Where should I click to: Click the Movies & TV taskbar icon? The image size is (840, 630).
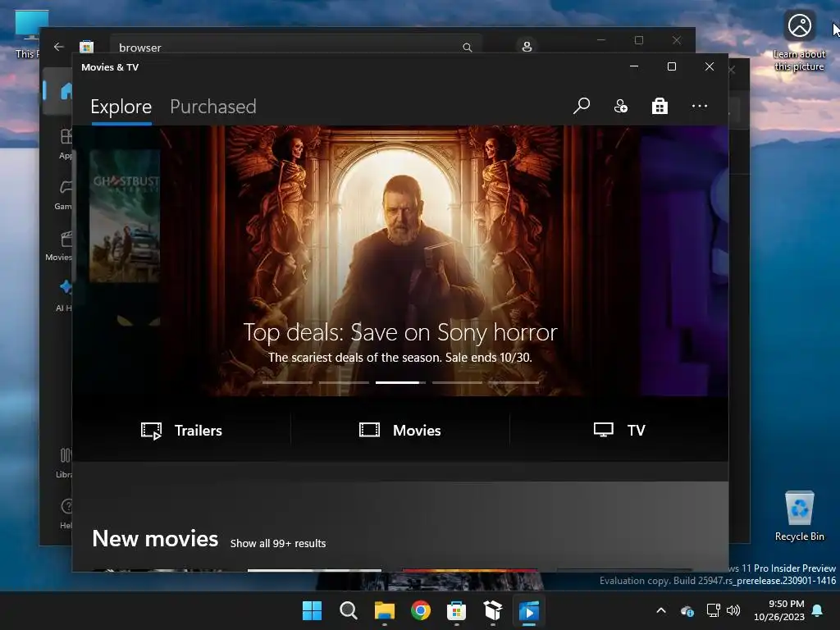(x=529, y=610)
